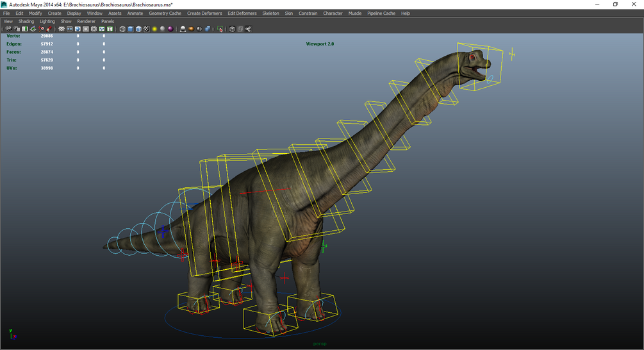This screenshot has height=350, width=644.
Task: Toggle the resolution gate icon
Action: (78, 29)
